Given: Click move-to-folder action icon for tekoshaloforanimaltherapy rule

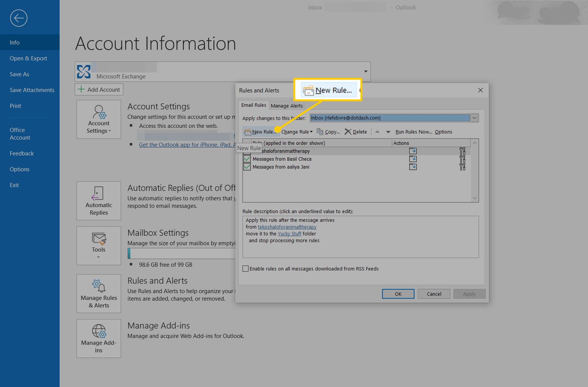Looking at the screenshot, I should tap(413, 151).
